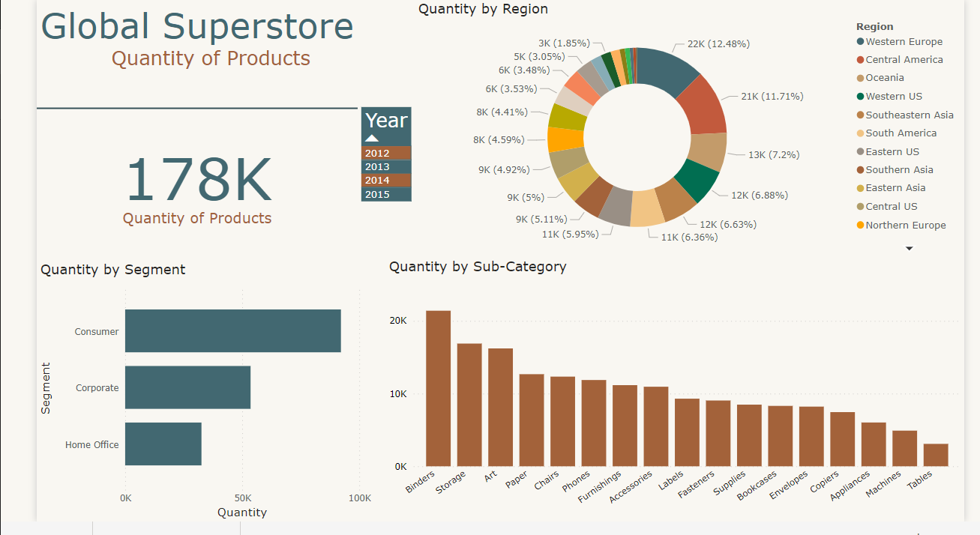Image resolution: width=980 pixels, height=535 pixels.
Task: Click the Phones axis label
Action: [x=577, y=480]
